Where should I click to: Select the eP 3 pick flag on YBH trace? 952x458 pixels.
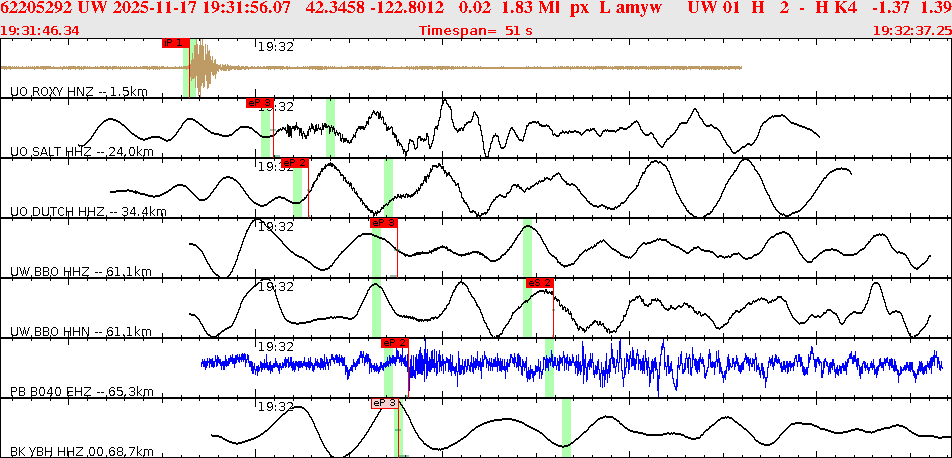385,403
